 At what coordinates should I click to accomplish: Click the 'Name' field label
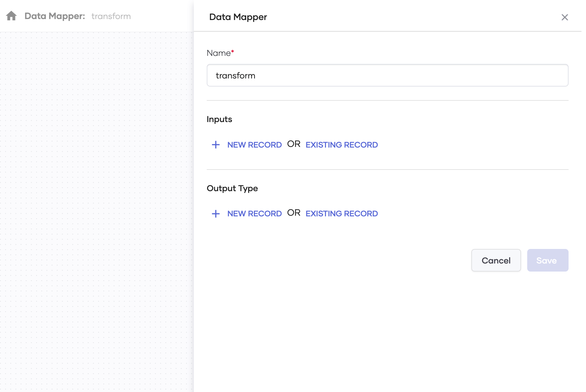(x=219, y=53)
